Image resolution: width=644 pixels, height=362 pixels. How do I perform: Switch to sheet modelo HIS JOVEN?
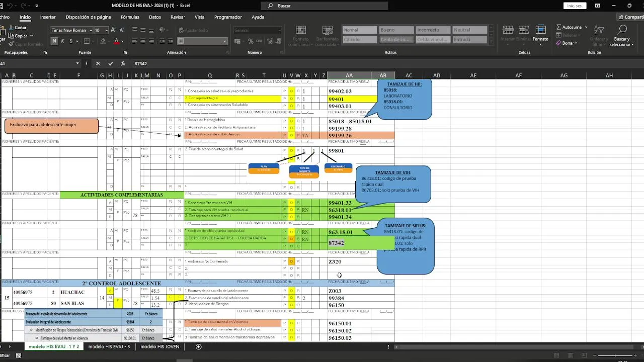click(159, 346)
